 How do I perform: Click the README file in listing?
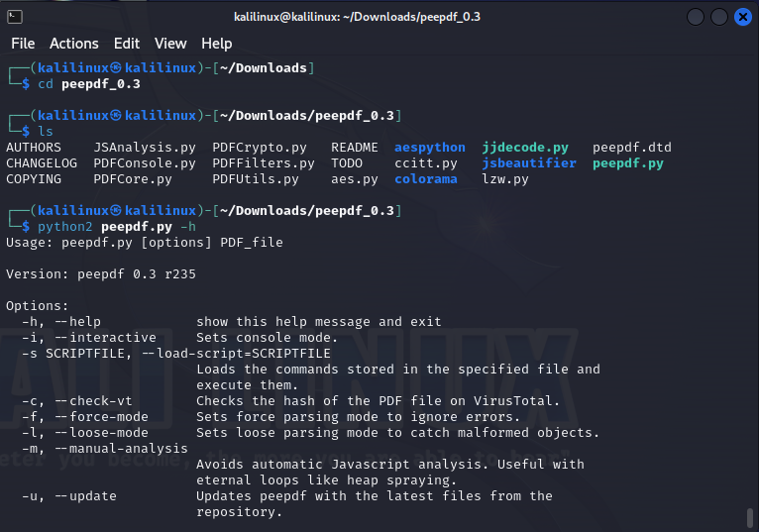pos(355,148)
